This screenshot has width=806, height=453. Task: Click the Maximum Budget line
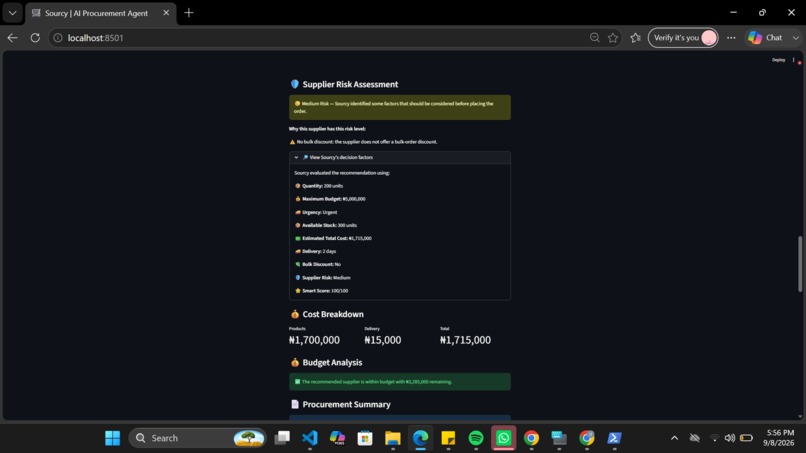click(330, 199)
